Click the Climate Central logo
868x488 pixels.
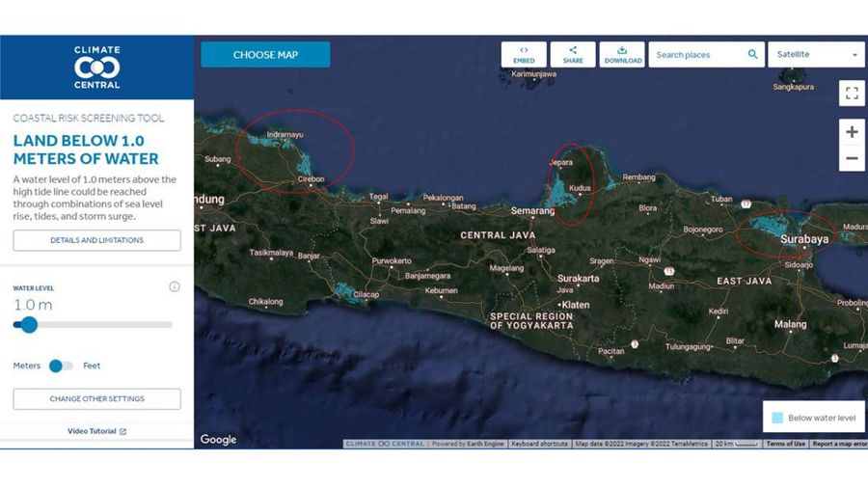pos(96,68)
